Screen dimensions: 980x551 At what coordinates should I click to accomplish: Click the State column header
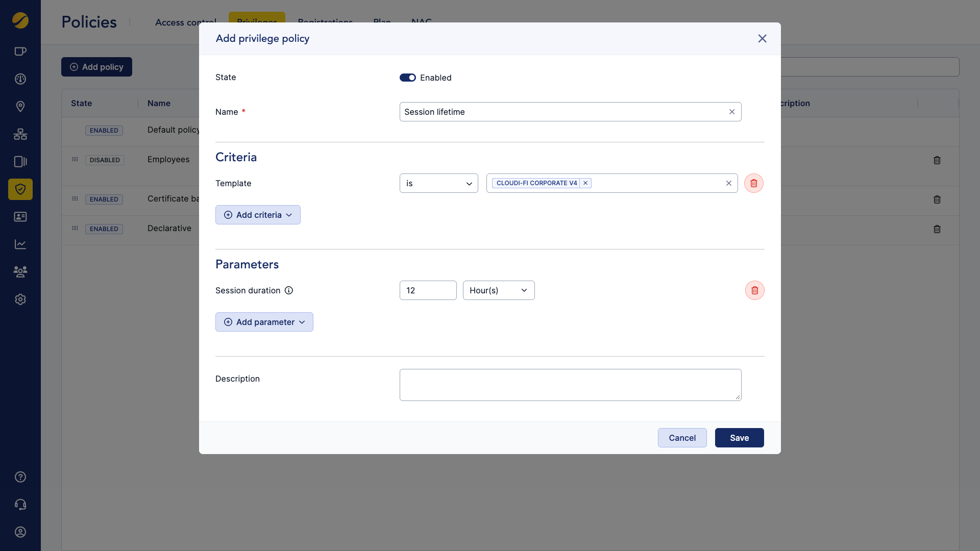82,103
